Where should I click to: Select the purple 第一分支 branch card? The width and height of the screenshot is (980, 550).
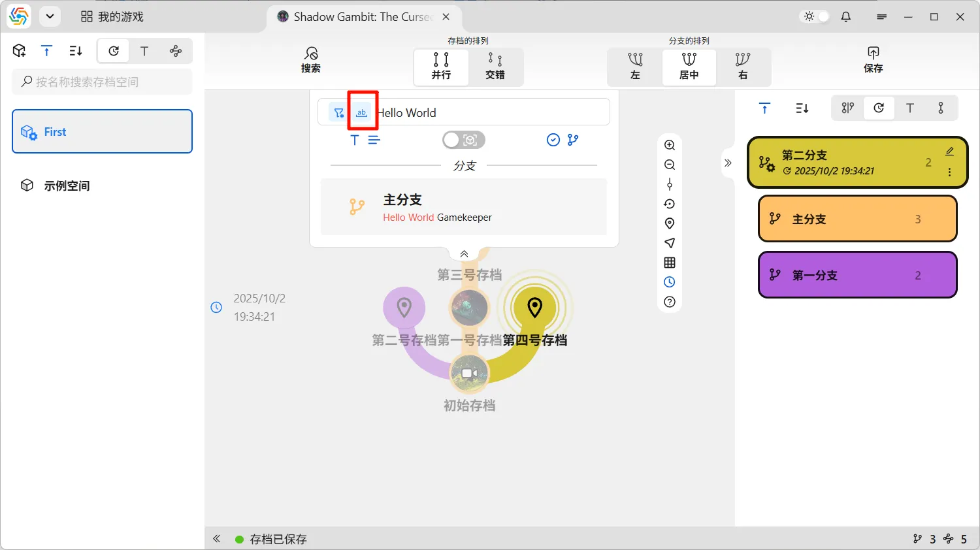pos(857,275)
